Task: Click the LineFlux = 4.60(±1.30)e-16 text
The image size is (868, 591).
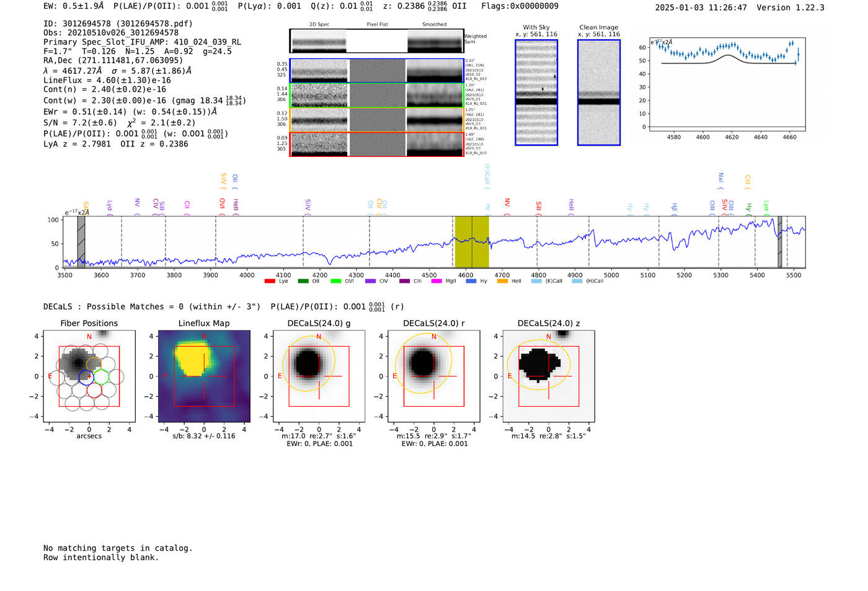Action: tap(107, 81)
